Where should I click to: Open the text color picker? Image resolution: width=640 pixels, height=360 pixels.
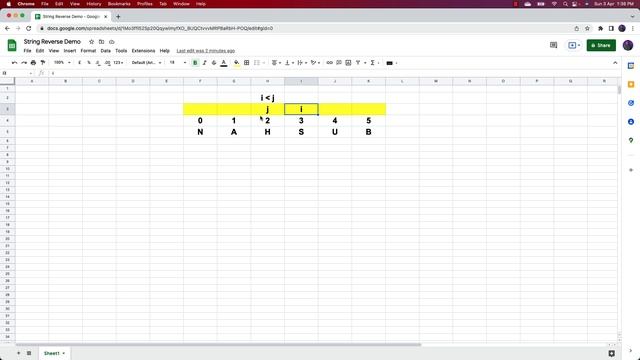point(224,63)
